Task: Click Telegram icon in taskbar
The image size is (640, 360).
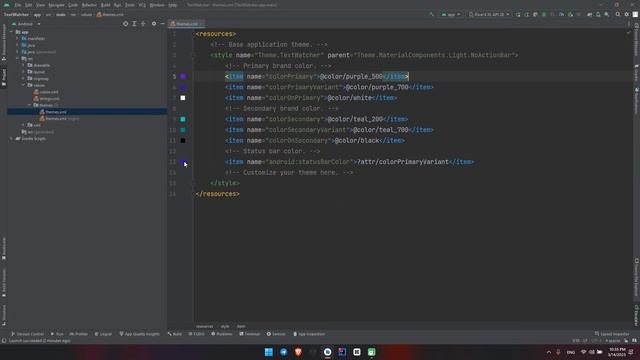Action: coord(283,352)
